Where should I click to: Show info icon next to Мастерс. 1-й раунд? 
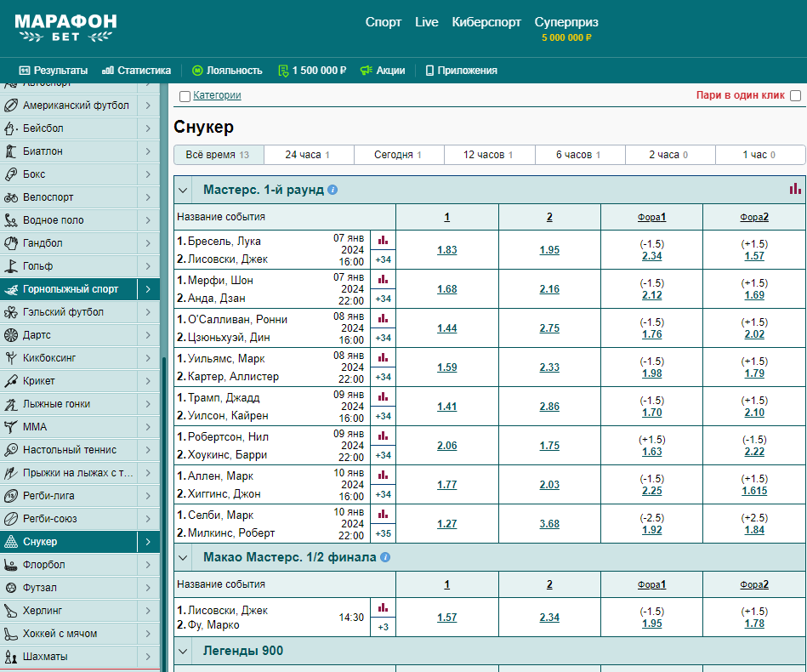pyautogui.click(x=332, y=190)
